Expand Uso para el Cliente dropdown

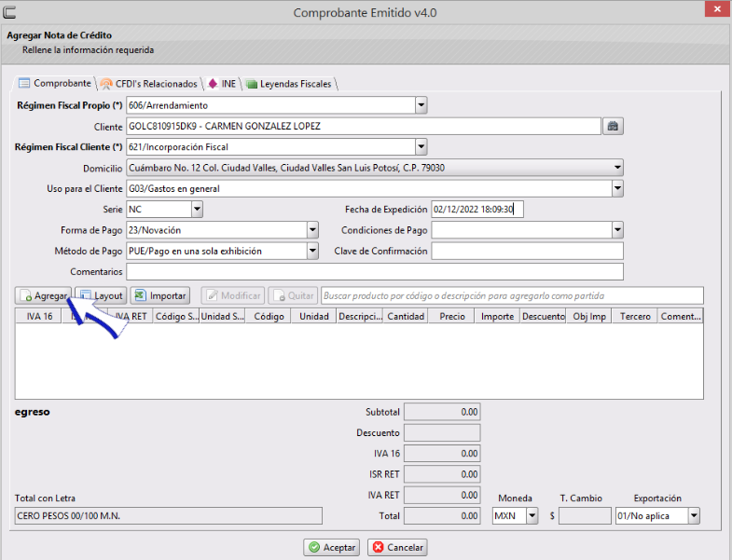[617, 188]
